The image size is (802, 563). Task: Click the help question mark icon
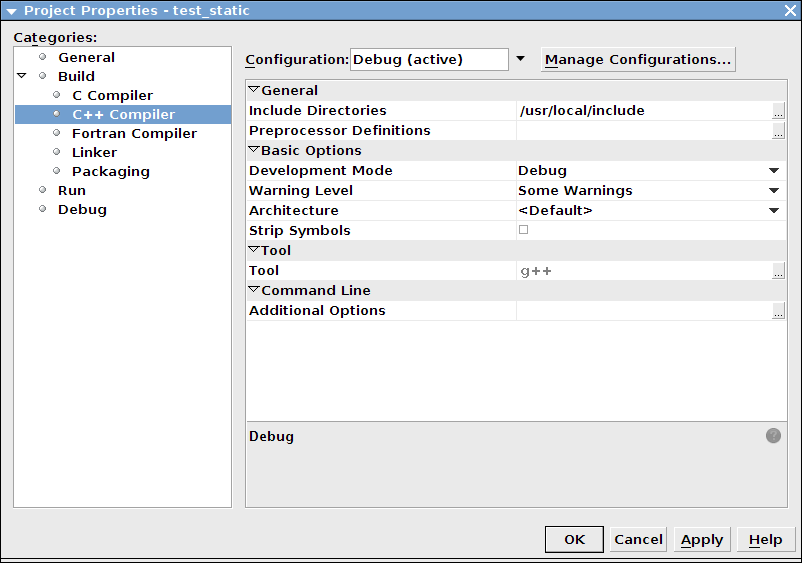coord(773,436)
